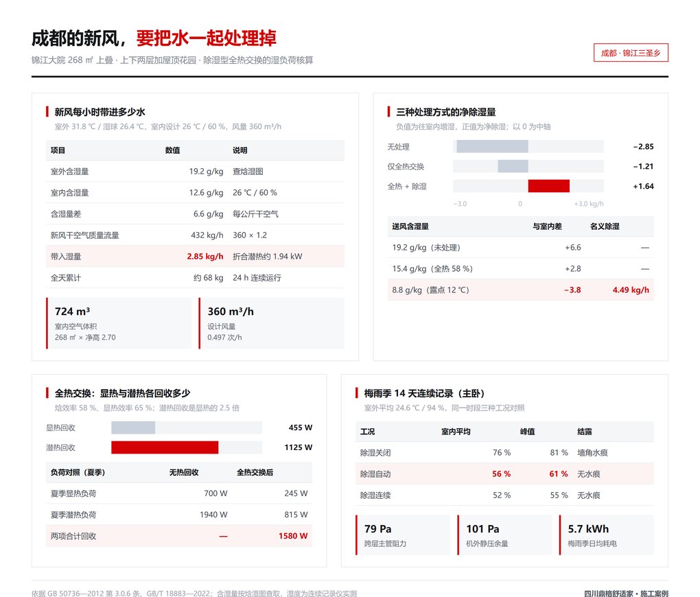Click the 724 m³ room volume card
700x597 pixels.
[119, 323]
